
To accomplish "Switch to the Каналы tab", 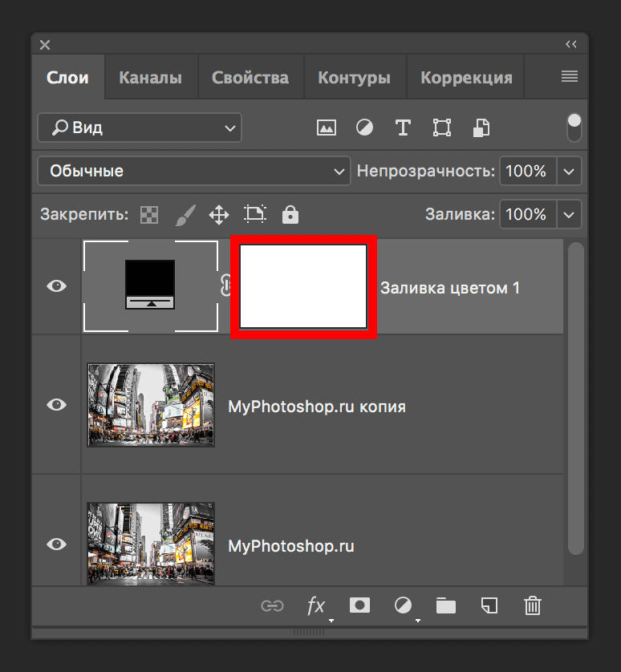I will [151, 78].
